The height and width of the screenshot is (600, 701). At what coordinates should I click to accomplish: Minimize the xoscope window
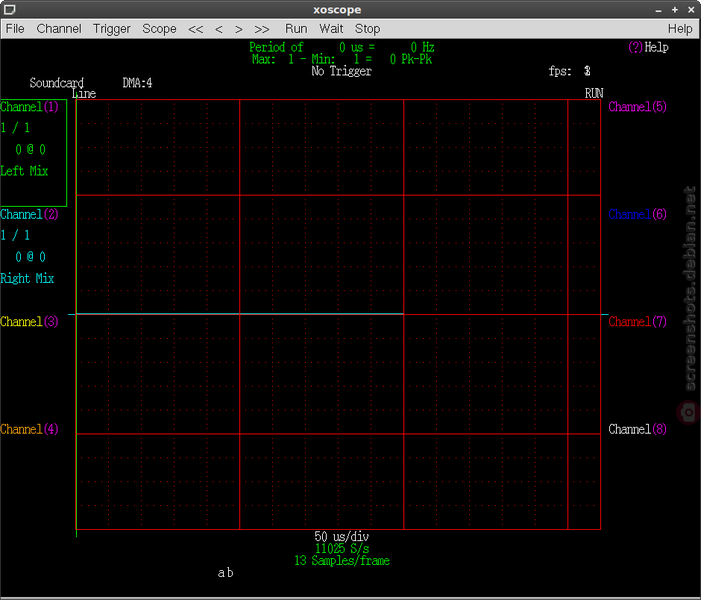click(x=658, y=10)
